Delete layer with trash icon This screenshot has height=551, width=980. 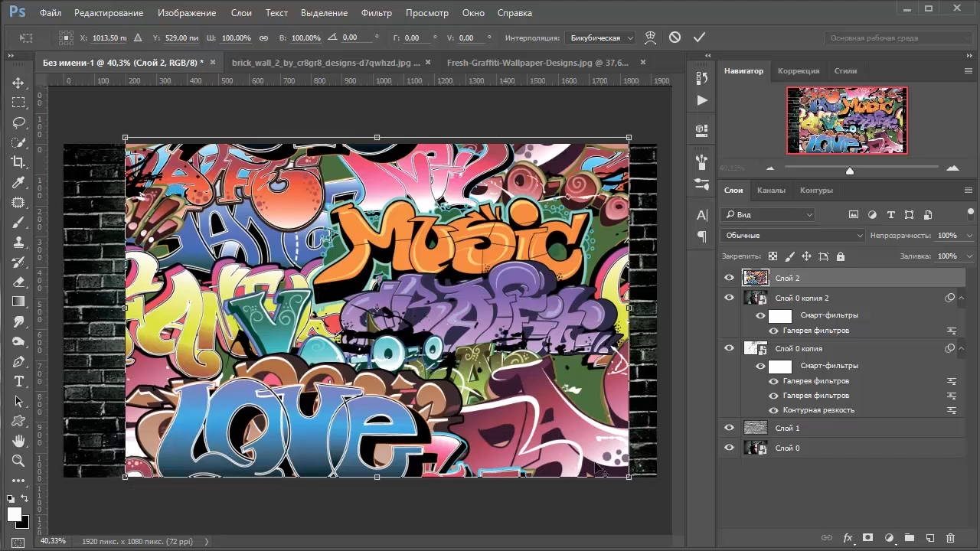951,538
